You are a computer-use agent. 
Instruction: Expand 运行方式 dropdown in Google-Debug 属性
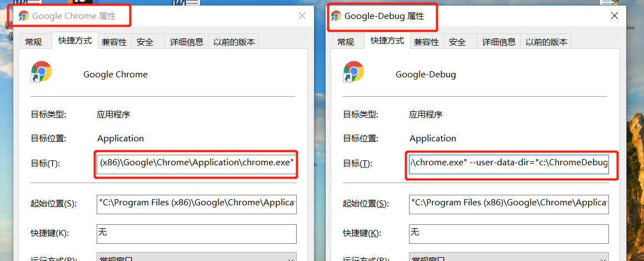click(509, 257)
